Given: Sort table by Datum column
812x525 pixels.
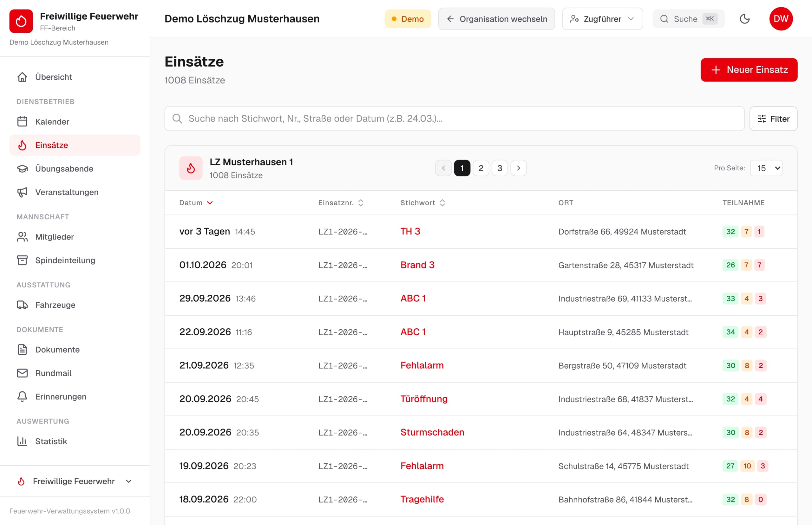Looking at the screenshot, I should pyautogui.click(x=196, y=203).
